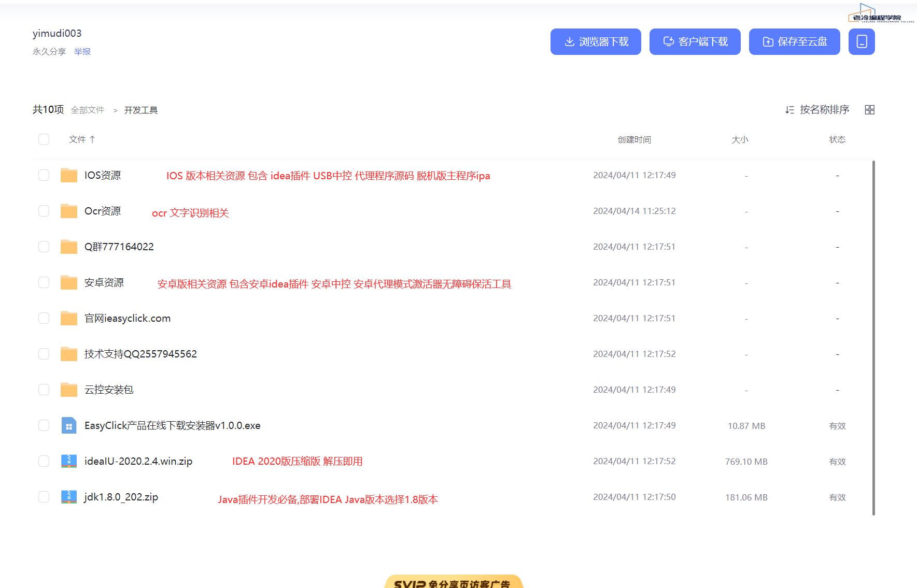
Task: Click the 客户端下载 button
Action: pos(695,41)
